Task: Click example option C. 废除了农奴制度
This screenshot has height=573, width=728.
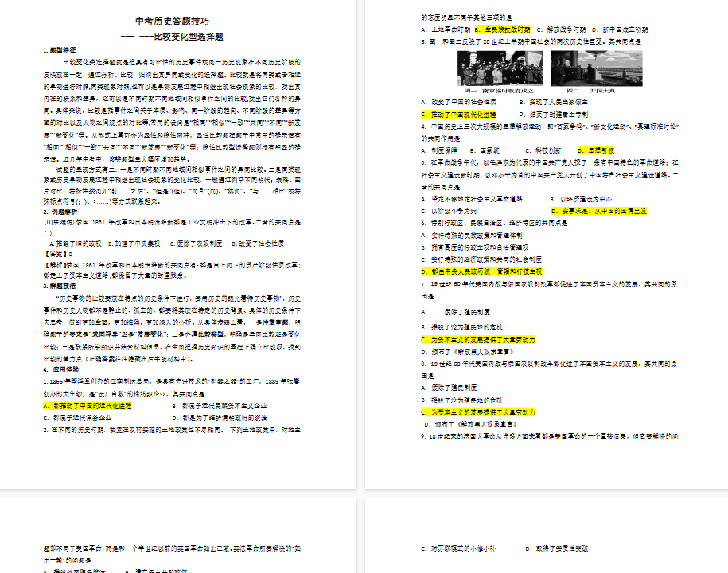Action: click(196, 244)
